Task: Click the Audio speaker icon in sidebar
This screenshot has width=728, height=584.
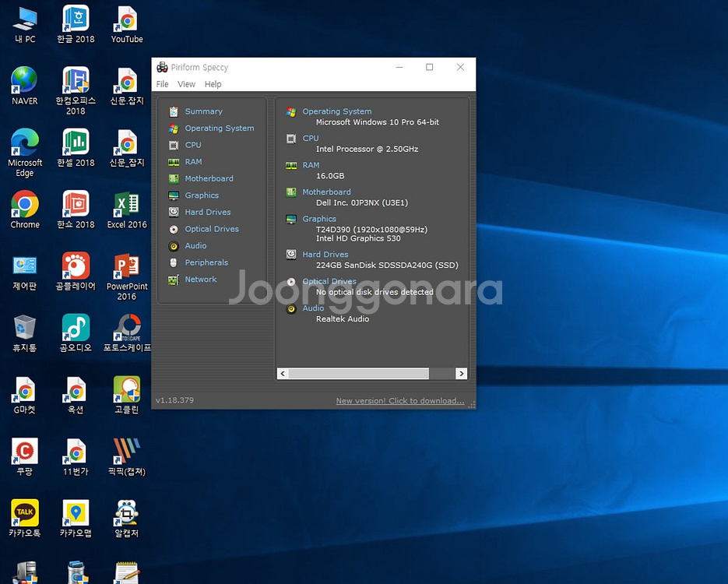Action: tap(173, 246)
